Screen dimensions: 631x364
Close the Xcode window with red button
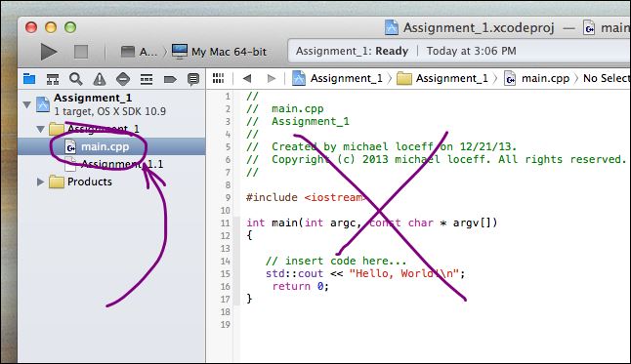(31, 27)
